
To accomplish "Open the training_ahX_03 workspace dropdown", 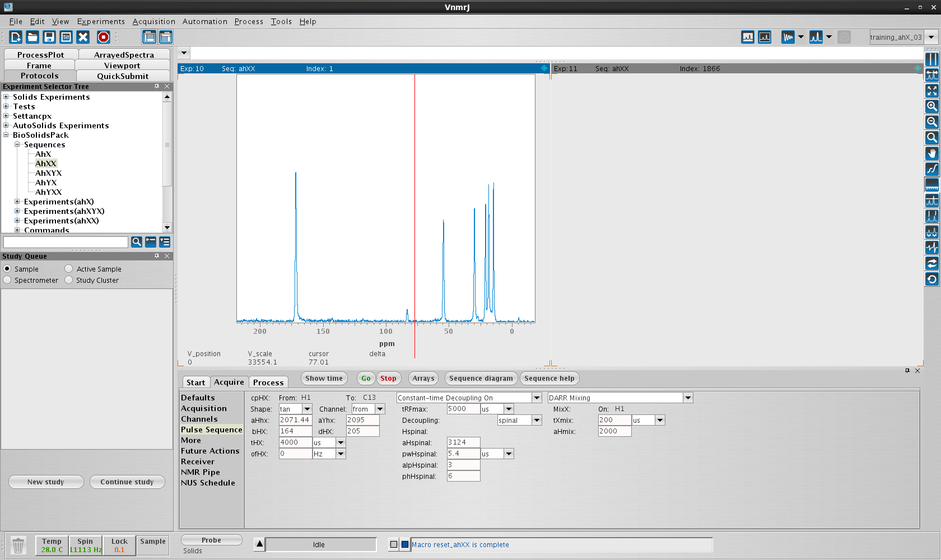I will pyautogui.click(x=931, y=37).
